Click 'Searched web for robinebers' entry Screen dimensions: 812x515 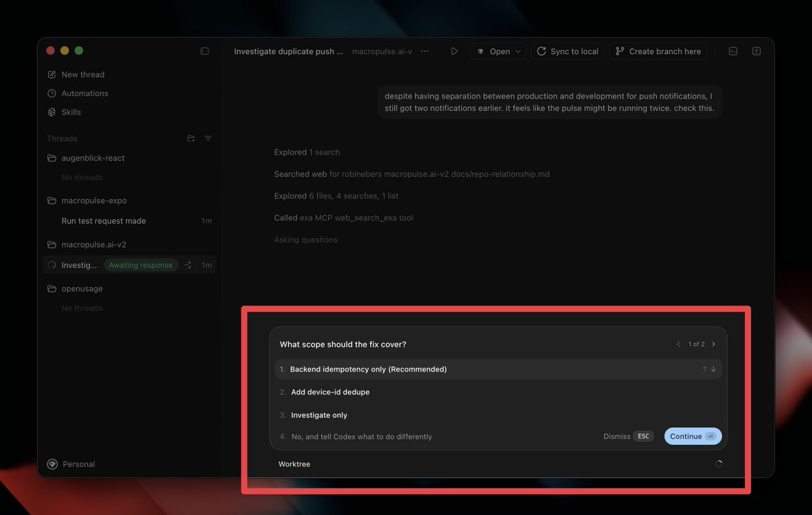click(411, 175)
